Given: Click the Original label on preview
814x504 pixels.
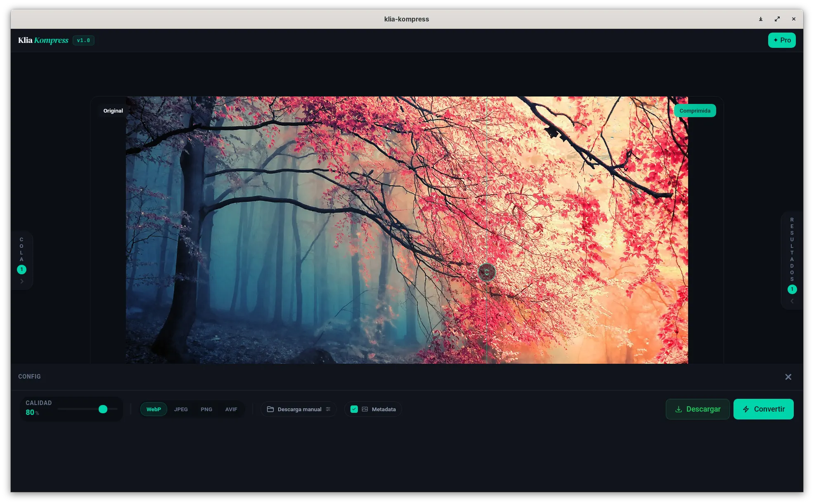Looking at the screenshot, I should click(113, 111).
